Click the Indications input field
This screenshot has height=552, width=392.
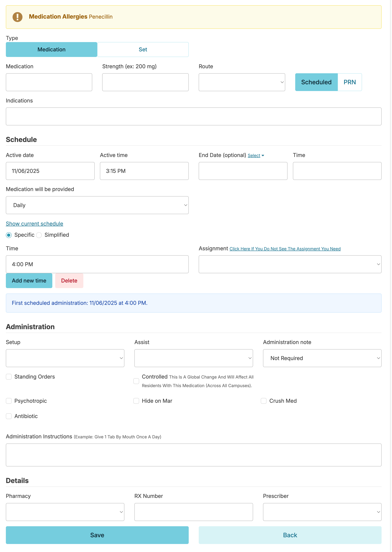tap(193, 116)
